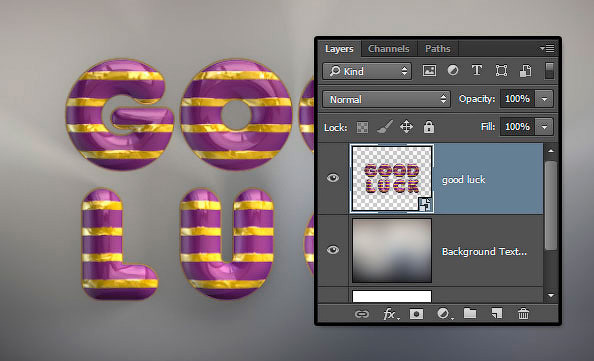Image resolution: width=594 pixels, height=361 pixels.
Task: Add a layer style with fx icon
Action: 391,314
